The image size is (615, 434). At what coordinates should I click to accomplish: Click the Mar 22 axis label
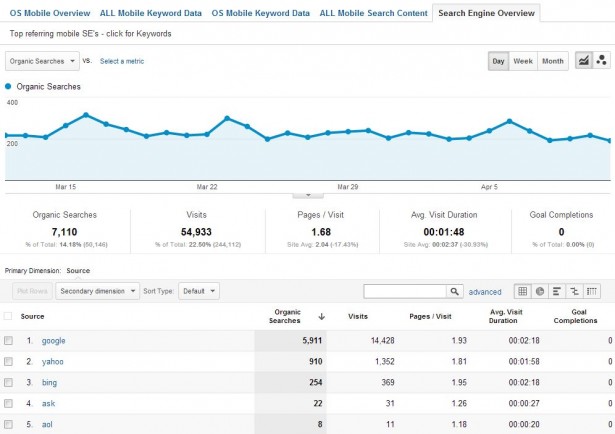[x=207, y=187]
